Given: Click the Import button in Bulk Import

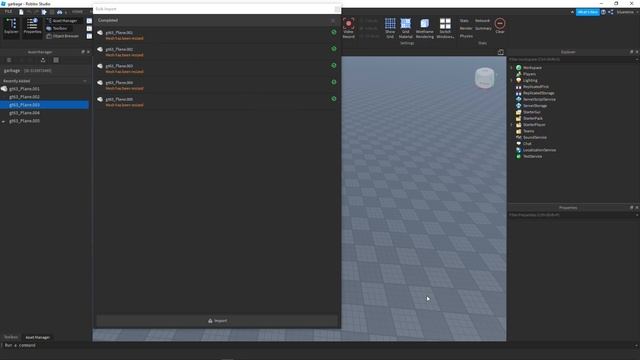Looking at the screenshot, I should 217,320.
